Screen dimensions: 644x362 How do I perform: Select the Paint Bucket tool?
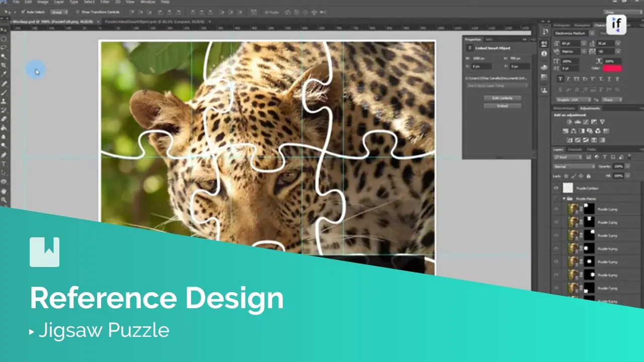pyautogui.click(x=4, y=128)
